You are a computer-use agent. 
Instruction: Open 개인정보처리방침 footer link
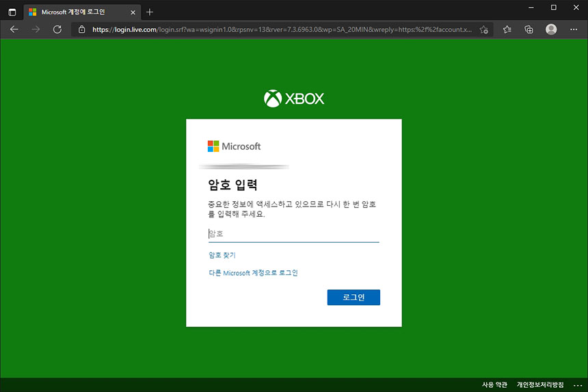point(540,384)
